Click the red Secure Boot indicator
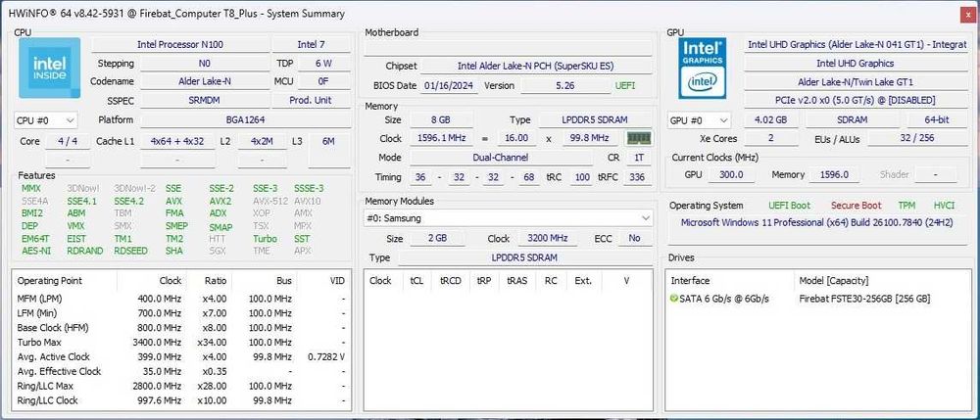980x420 pixels. 856,206
